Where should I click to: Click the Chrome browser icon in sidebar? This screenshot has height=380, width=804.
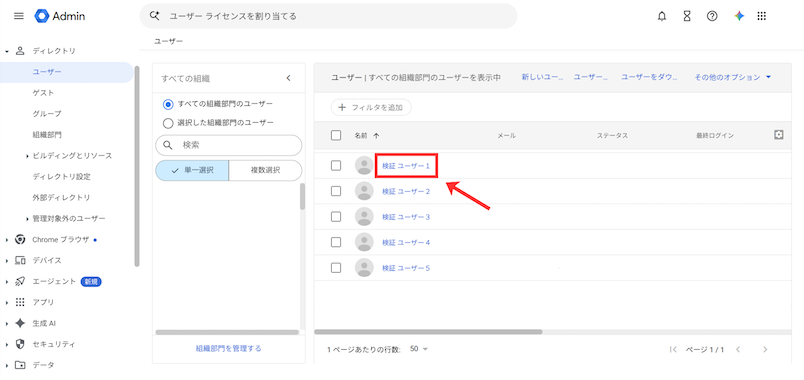[20, 239]
